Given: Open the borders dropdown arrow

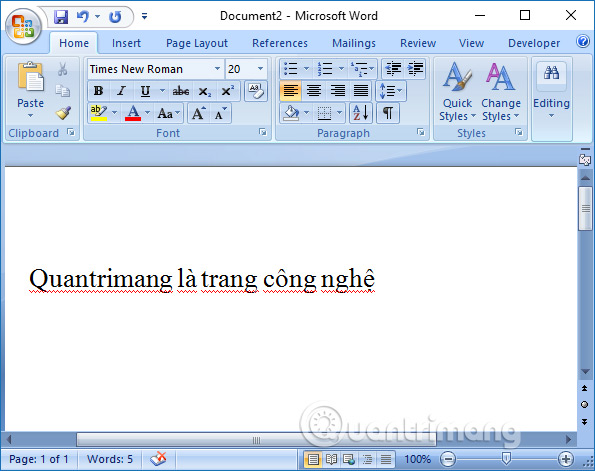Looking at the screenshot, I should pos(340,113).
